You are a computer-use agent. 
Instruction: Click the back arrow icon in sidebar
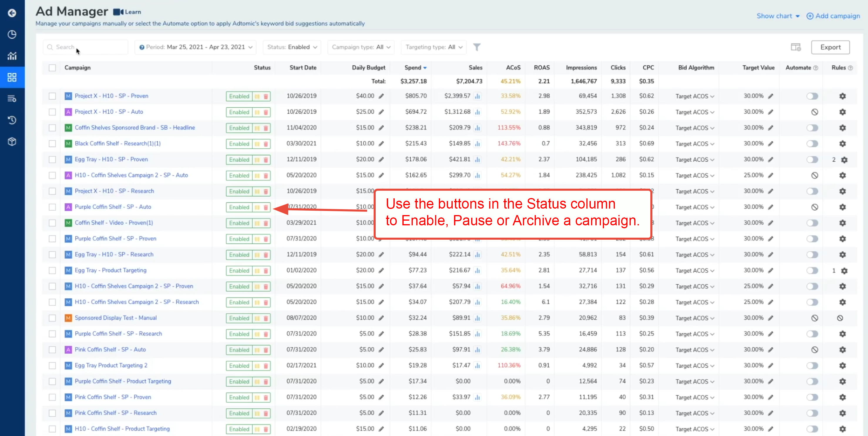tap(12, 13)
